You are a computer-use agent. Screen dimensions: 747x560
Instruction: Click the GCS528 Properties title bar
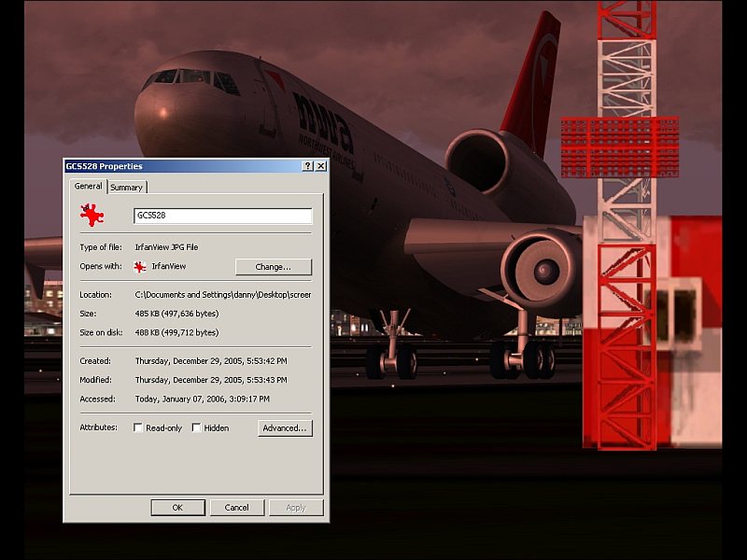click(x=177, y=166)
